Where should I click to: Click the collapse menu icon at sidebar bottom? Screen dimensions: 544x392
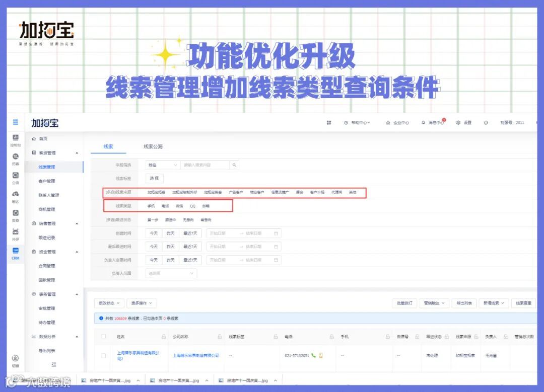tap(54, 365)
